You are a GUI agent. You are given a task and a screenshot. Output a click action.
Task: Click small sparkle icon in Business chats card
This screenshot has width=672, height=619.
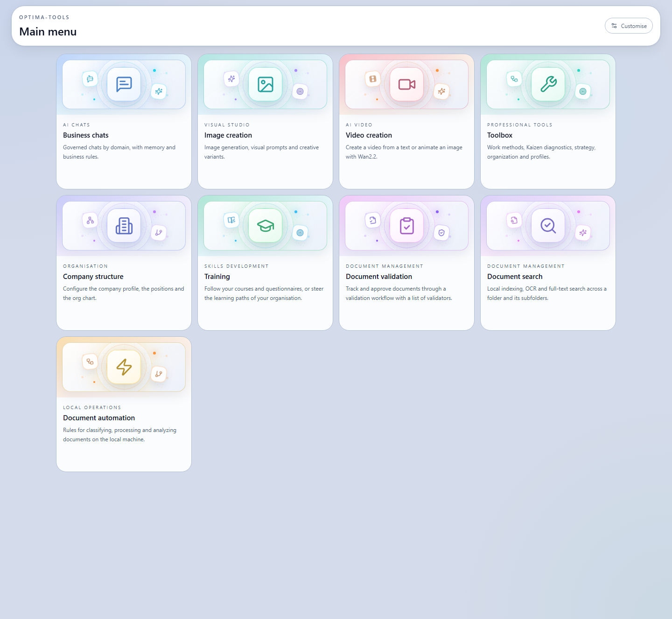tap(159, 91)
